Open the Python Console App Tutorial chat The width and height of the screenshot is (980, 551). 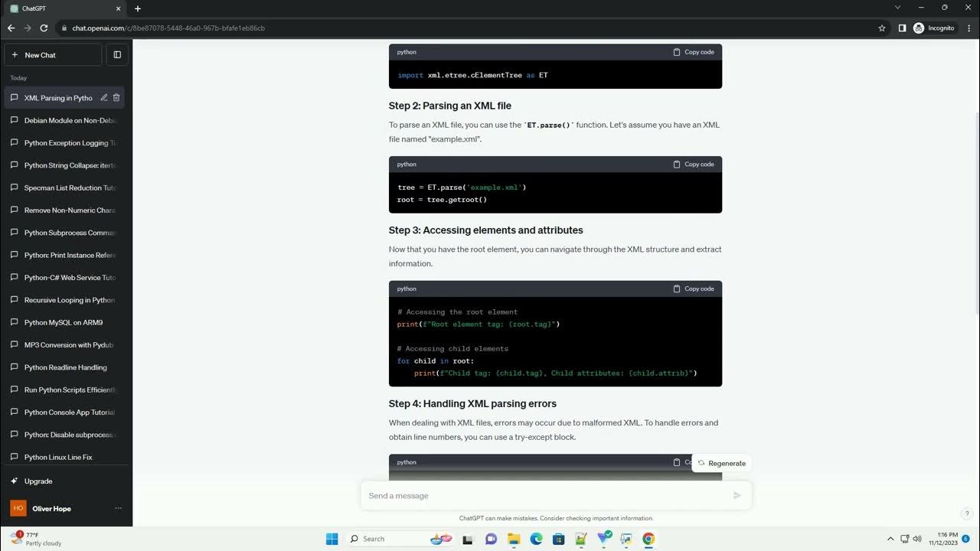[64, 412]
